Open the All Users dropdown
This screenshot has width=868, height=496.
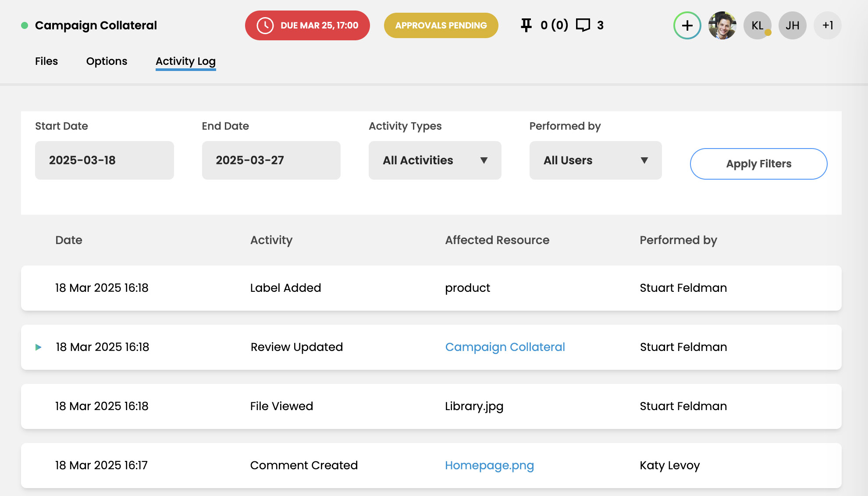(x=595, y=160)
